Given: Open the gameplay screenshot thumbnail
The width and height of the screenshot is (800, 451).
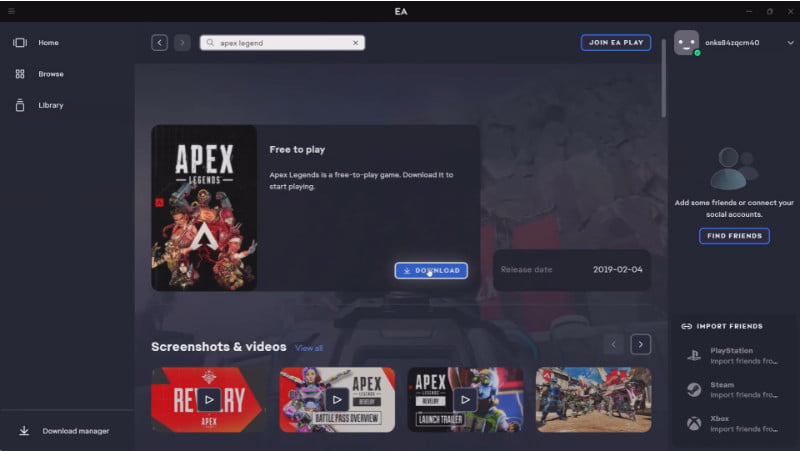Looking at the screenshot, I should 593,399.
